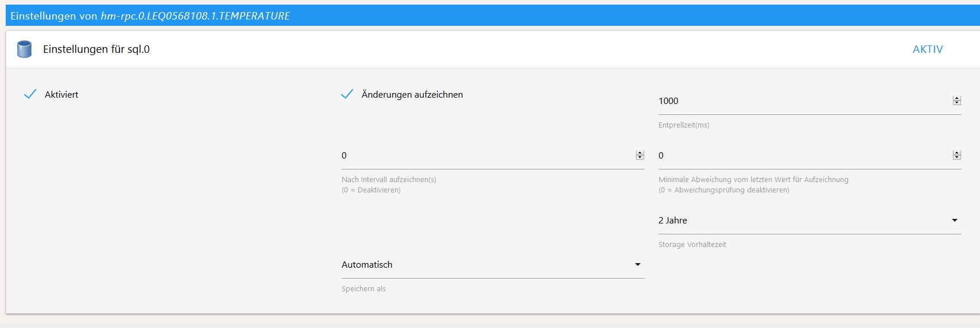Expand the Speichern als dropdown arrow
Image resolution: width=980 pixels, height=328 pixels.
pos(637,265)
